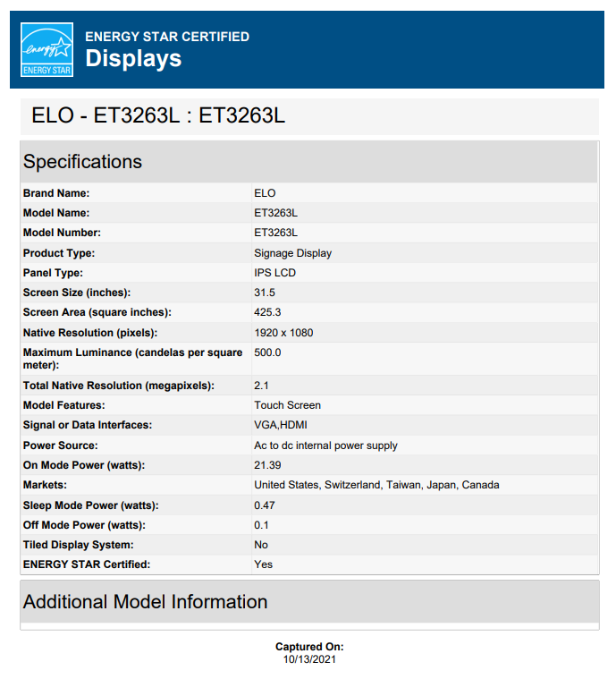
Task: Click the 'Model Number:' label
Action: tap(62, 233)
